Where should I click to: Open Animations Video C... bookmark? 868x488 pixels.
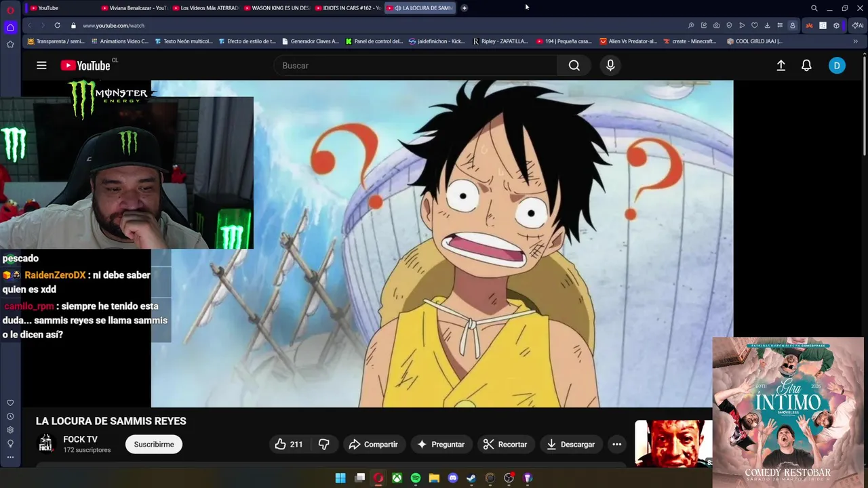119,41
